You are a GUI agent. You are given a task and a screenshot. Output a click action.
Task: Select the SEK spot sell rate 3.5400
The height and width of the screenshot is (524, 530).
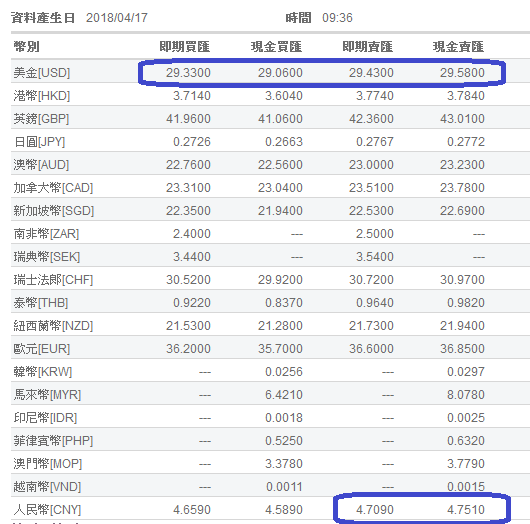point(375,257)
